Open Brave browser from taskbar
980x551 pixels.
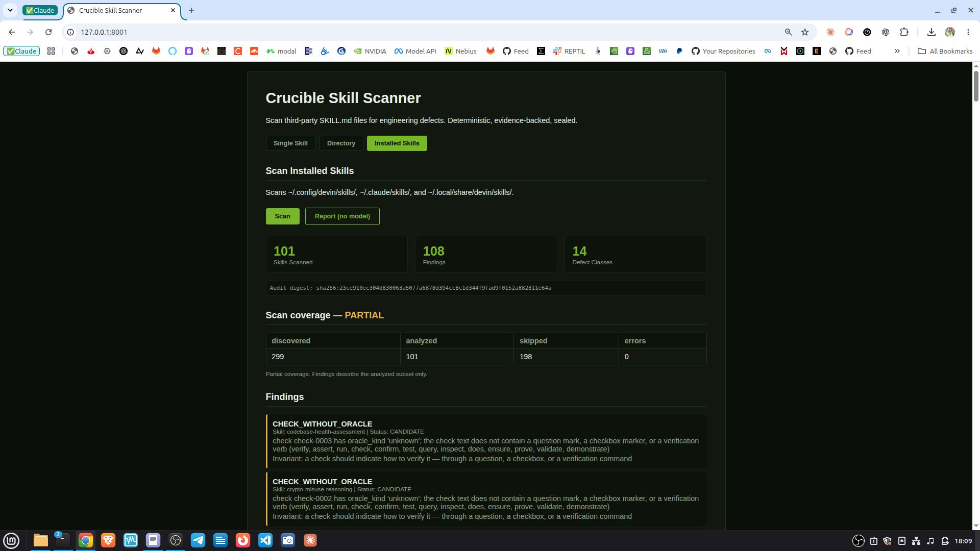click(108, 540)
